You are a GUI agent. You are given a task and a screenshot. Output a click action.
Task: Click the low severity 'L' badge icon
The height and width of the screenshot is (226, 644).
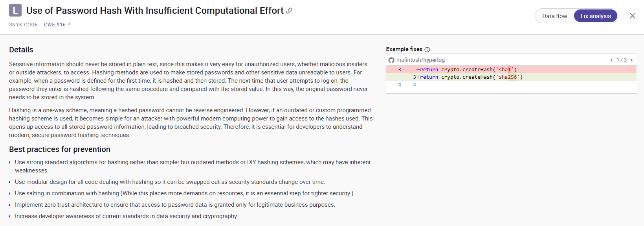point(15,11)
